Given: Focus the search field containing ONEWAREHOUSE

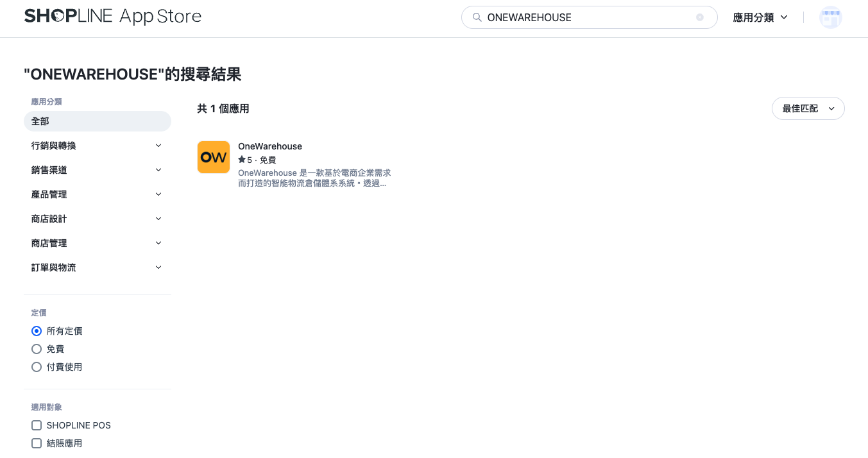Looking at the screenshot, I should click(589, 17).
